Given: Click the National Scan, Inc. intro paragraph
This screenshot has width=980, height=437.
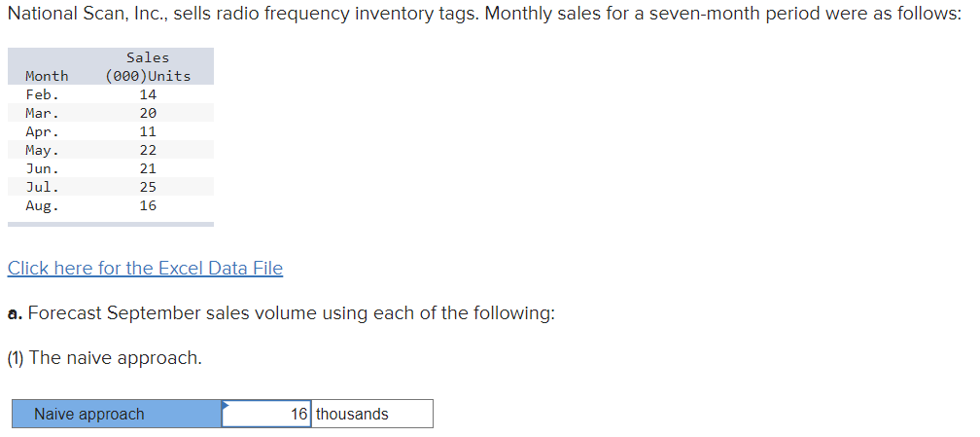Looking at the screenshot, I should (484, 14).
